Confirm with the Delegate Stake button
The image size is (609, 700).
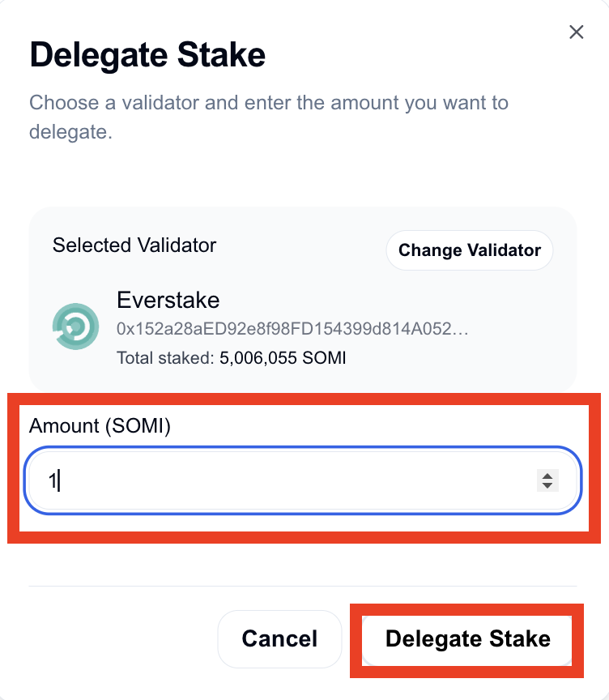point(467,639)
